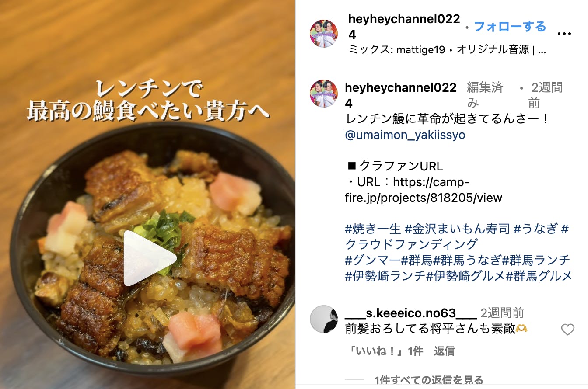Image resolution: width=588 pixels, height=389 pixels.
Task: Click 返信 to reply to the comment
Action: coord(444,351)
